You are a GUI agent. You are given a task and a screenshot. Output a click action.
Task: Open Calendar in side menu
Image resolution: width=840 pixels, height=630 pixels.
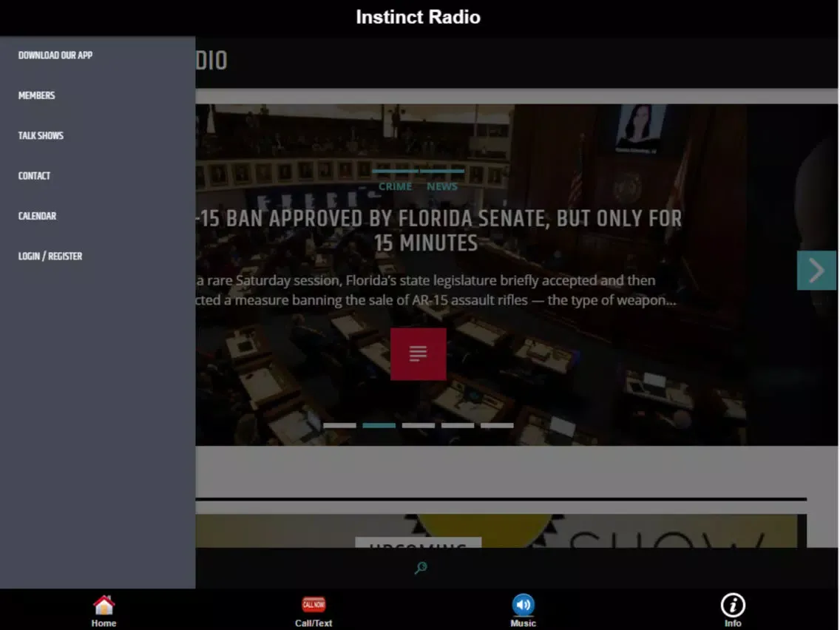tap(37, 216)
